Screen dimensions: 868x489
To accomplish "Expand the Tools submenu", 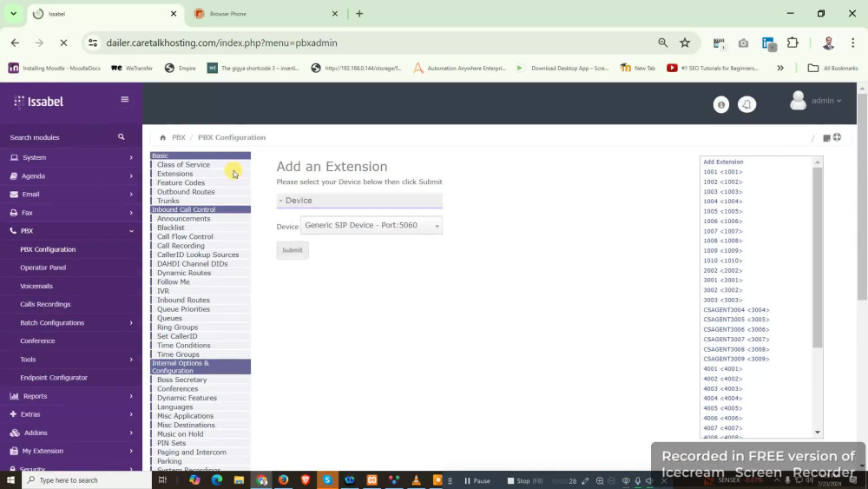I will 71,360.
